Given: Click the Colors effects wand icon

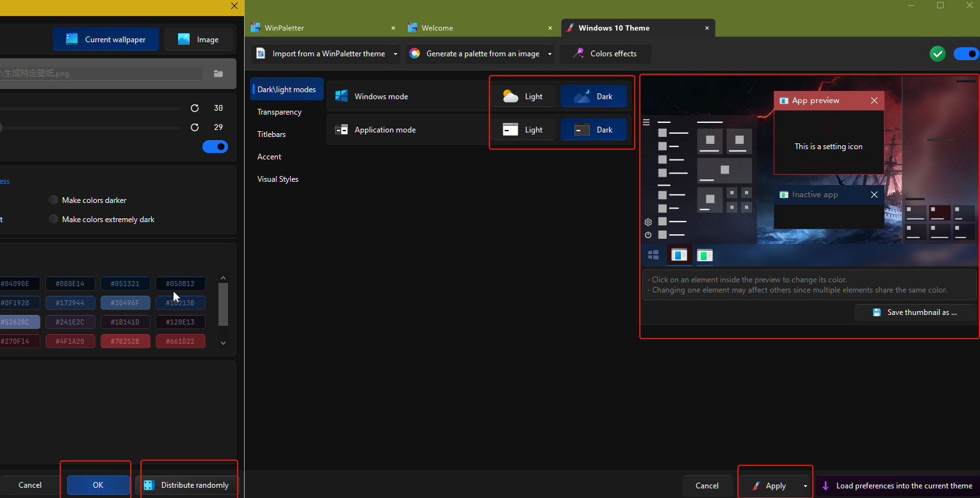Looking at the screenshot, I should [x=578, y=54].
